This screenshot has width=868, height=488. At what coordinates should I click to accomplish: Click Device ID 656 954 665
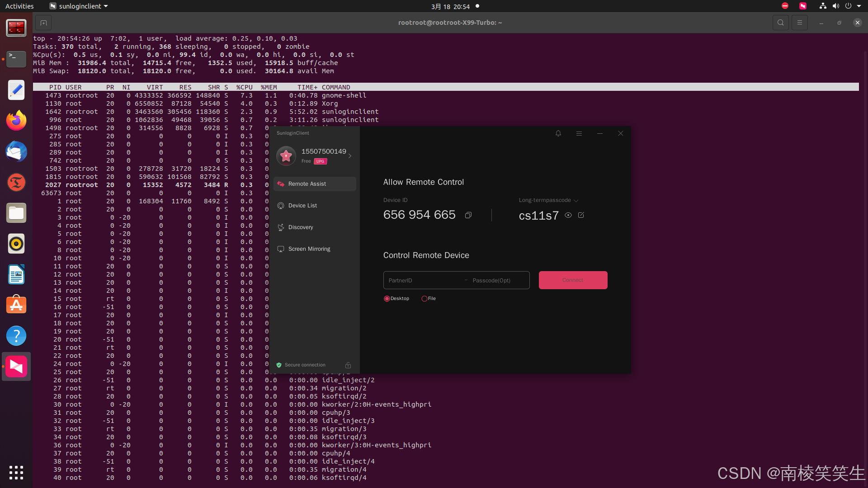(419, 215)
